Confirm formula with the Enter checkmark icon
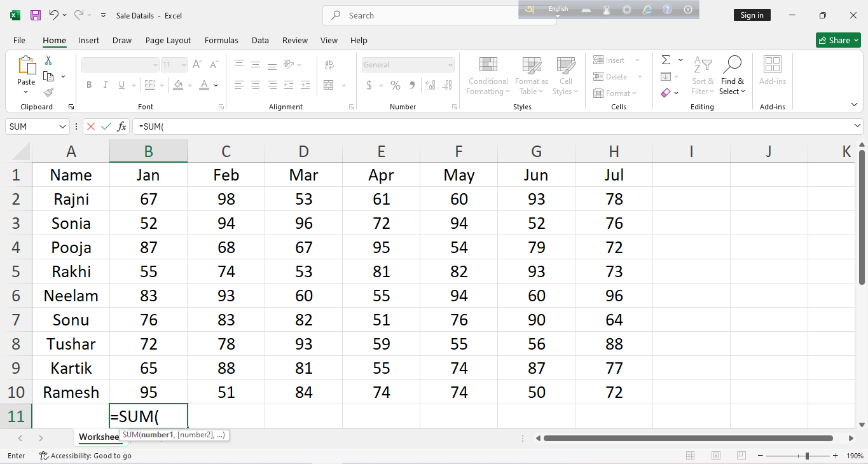This screenshot has width=868, height=464. click(106, 126)
